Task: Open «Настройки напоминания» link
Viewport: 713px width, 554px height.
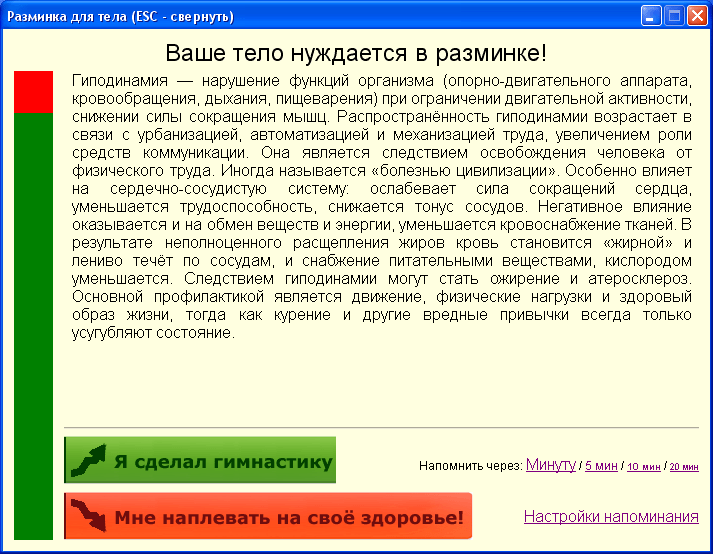Action: (611, 516)
